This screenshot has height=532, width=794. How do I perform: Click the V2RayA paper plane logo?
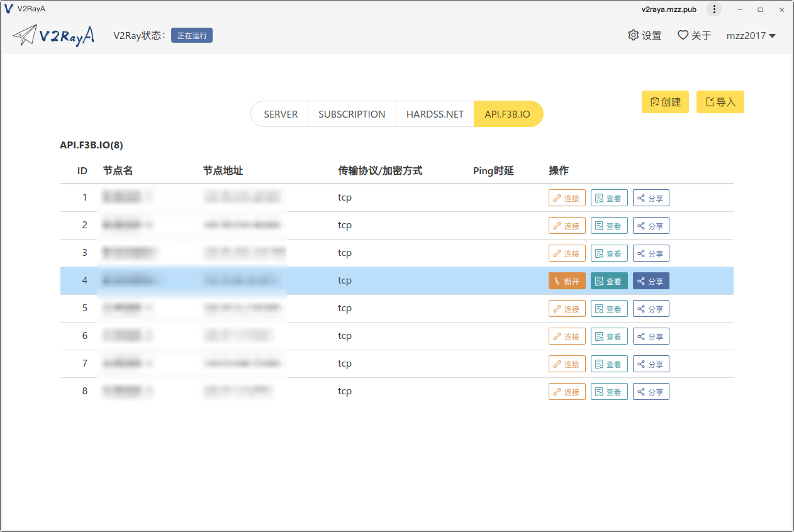[x=53, y=35]
